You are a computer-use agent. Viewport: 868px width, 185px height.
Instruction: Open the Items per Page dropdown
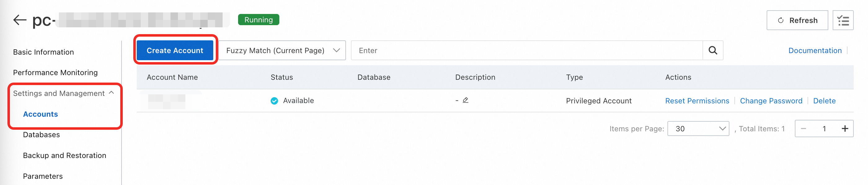tap(698, 129)
